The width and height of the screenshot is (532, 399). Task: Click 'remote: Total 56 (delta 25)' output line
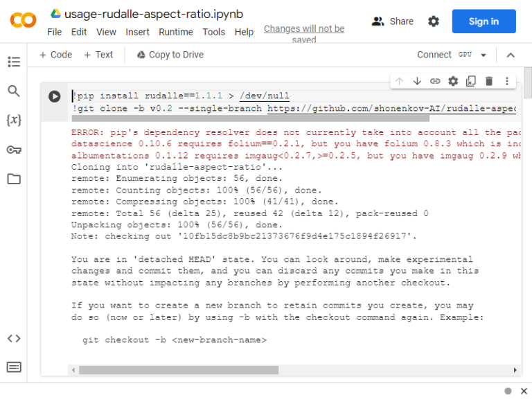249,213
